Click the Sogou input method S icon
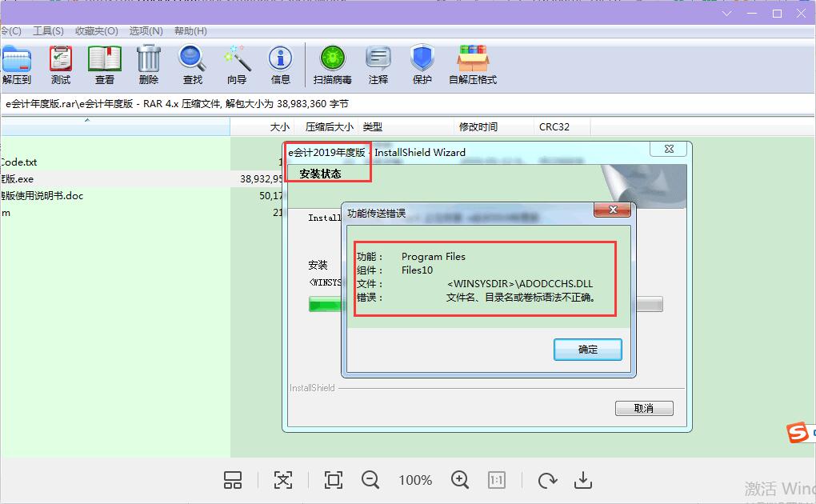 [798, 432]
